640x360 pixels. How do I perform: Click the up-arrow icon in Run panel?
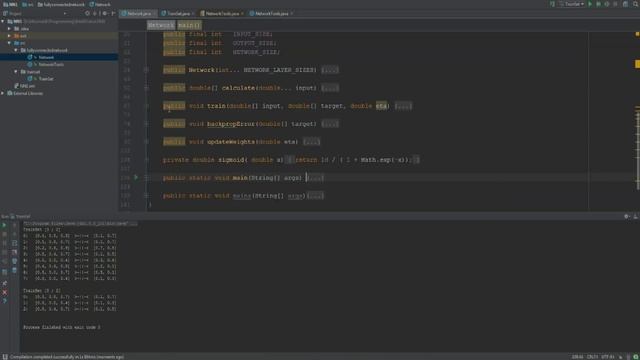14,225
